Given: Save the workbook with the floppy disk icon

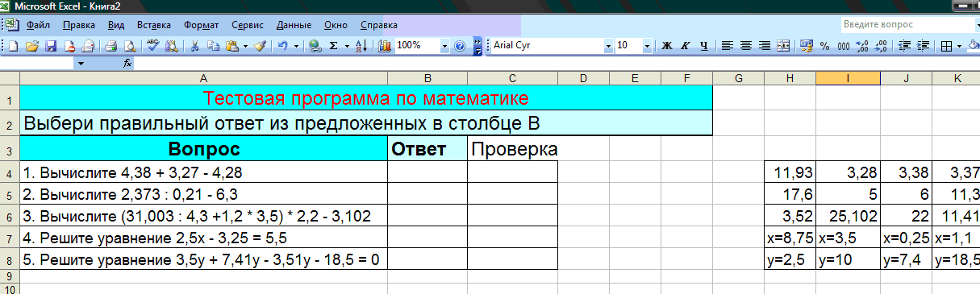Looking at the screenshot, I should coord(50,46).
